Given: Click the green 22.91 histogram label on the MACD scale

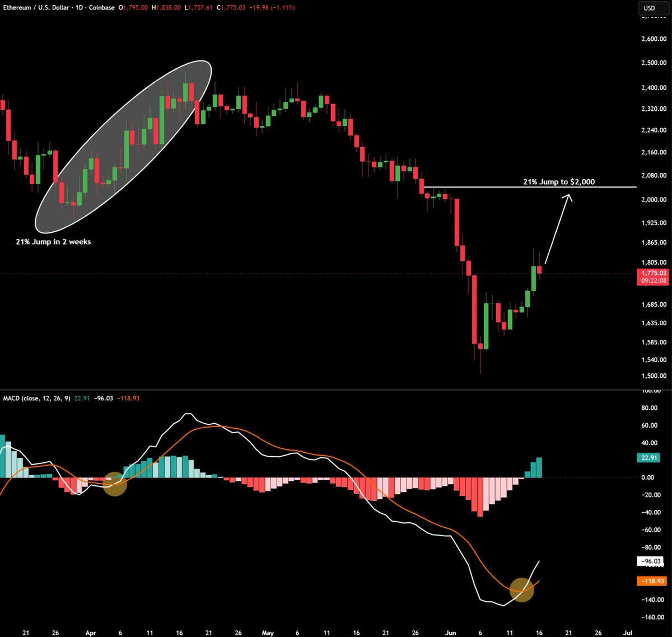Looking at the screenshot, I should click(x=649, y=458).
